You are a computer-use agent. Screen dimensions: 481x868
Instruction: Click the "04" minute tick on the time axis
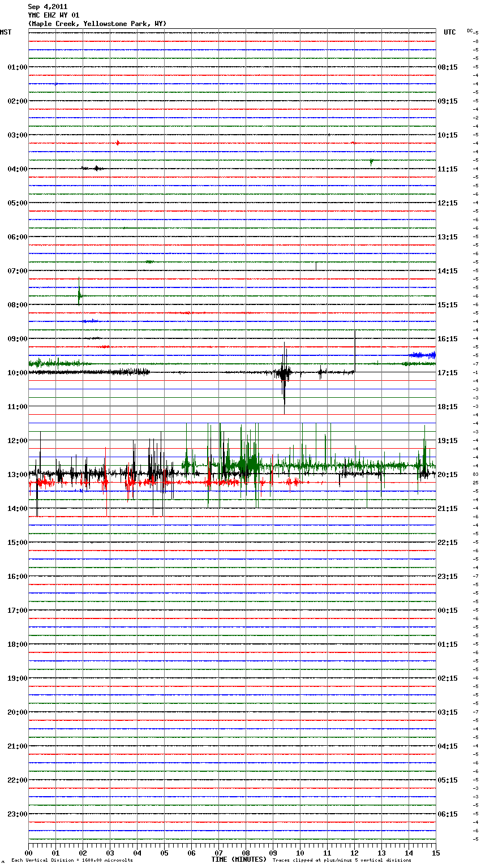tap(137, 853)
